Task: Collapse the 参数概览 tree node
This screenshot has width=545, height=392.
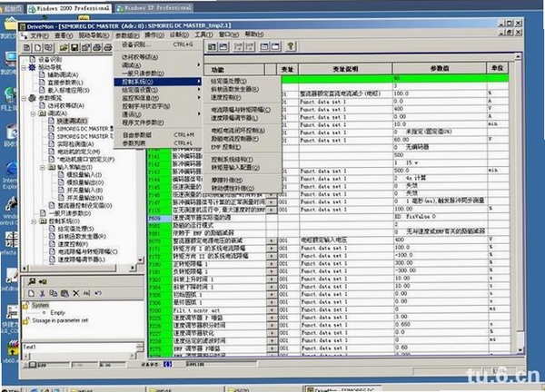Action: point(24,98)
